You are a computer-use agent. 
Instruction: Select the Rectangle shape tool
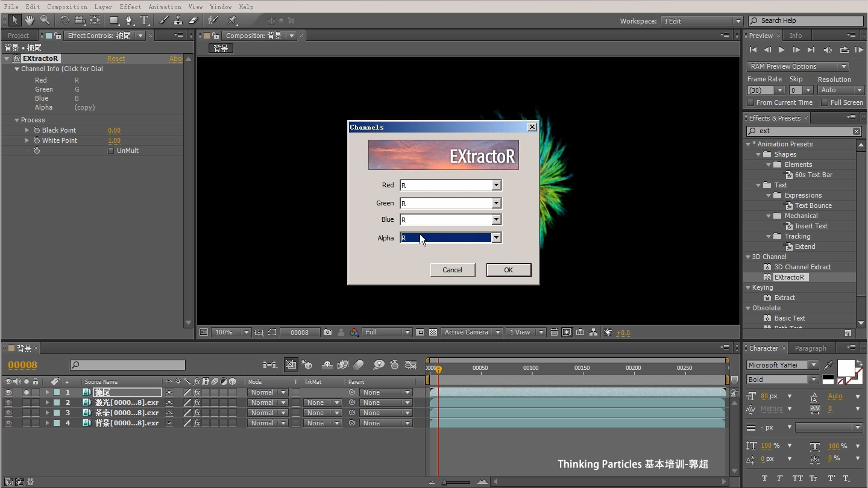pos(113,20)
